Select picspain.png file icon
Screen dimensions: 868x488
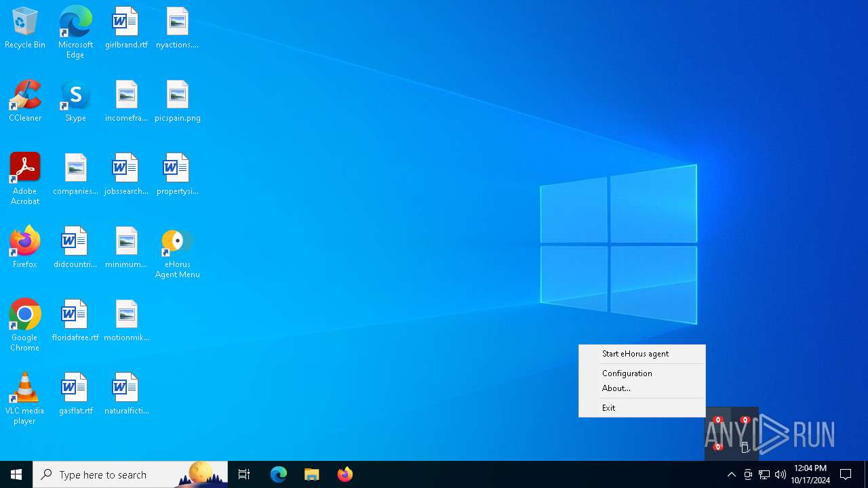point(177,102)
